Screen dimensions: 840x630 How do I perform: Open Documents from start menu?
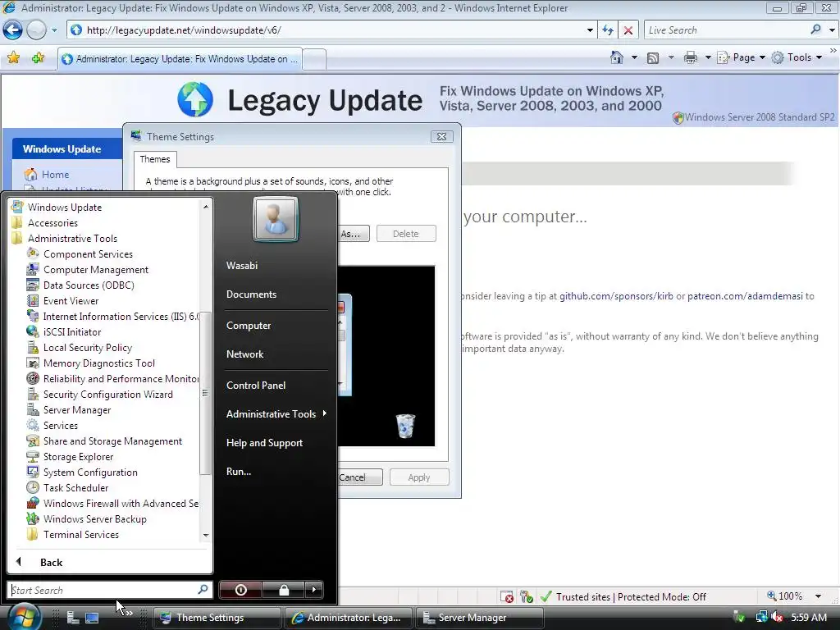click(251, 294)
